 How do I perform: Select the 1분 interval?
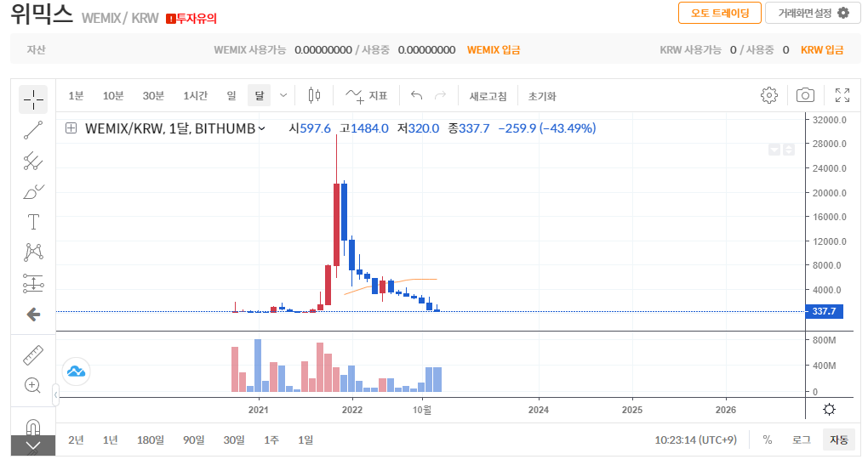[76, 96]
